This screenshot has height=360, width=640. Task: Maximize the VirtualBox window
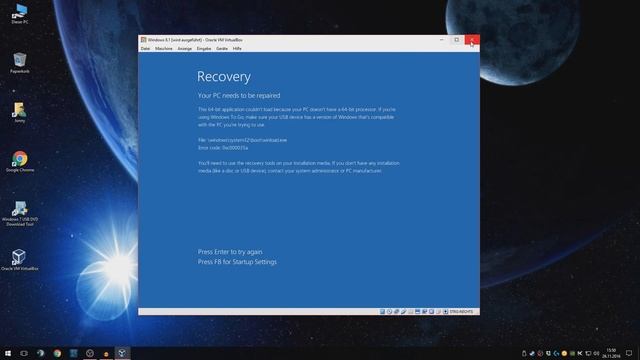tap(457, 40)
